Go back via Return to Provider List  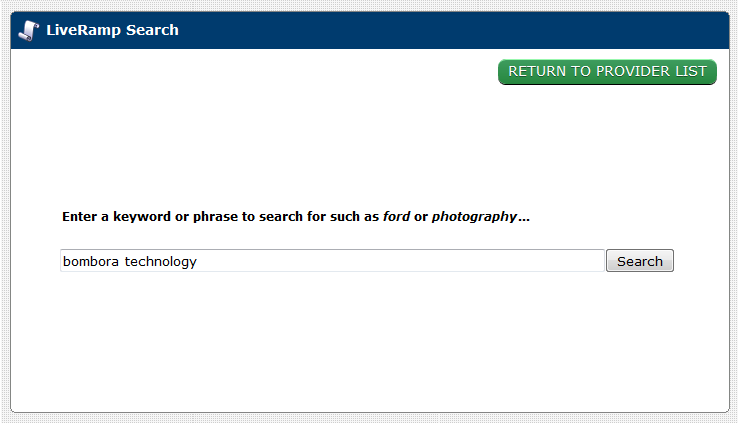coord(607,72)
